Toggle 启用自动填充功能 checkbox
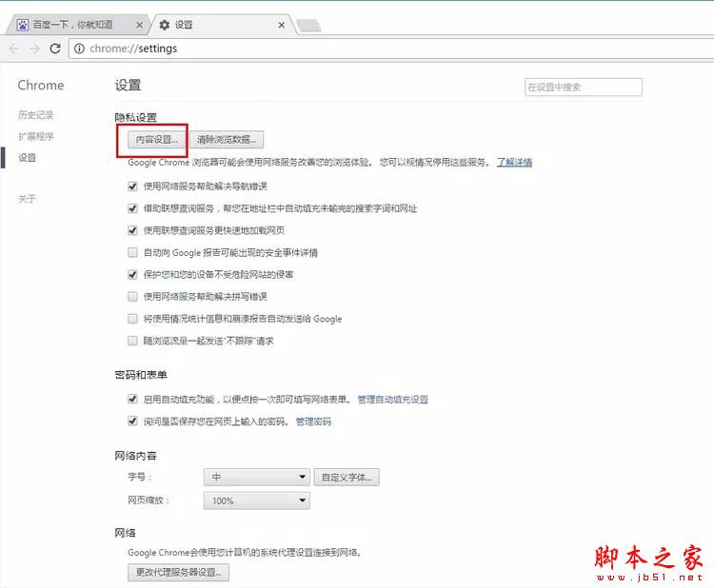The width and height of the screenshot is (714, 588). click(x=132, y=399)
